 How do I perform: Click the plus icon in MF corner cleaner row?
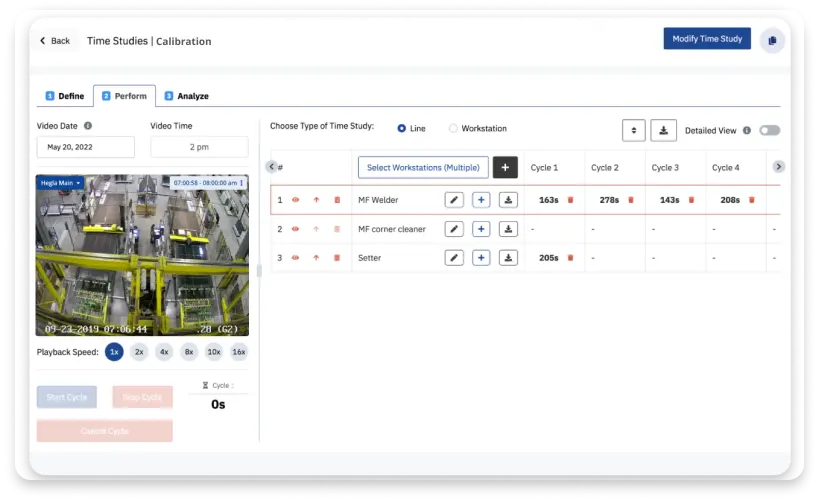481,229
